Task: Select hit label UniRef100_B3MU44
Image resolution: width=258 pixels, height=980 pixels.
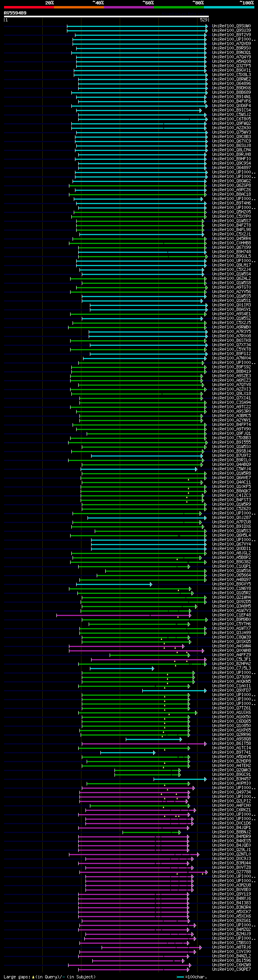Action: click(x=231, y=863)
